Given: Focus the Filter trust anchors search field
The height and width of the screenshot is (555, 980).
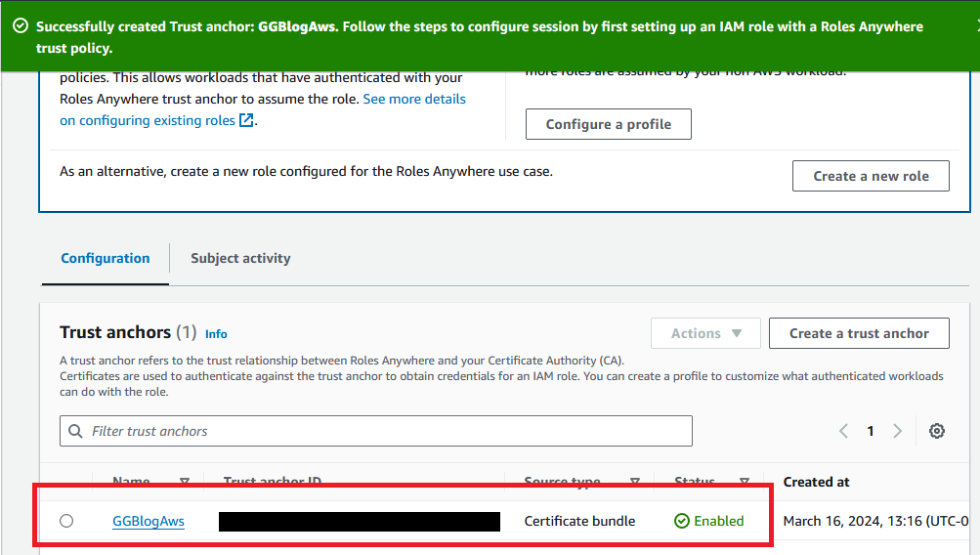Looking at the screenshot, I should tap(381, 431).
